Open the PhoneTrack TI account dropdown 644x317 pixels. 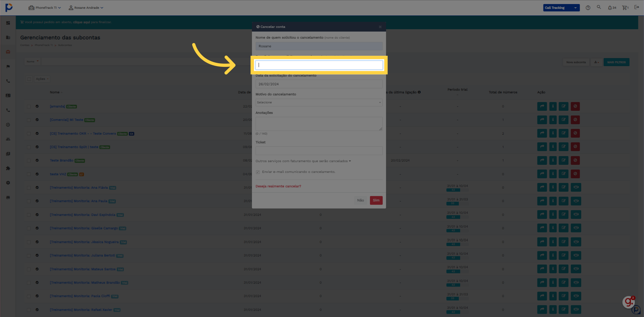45,8
